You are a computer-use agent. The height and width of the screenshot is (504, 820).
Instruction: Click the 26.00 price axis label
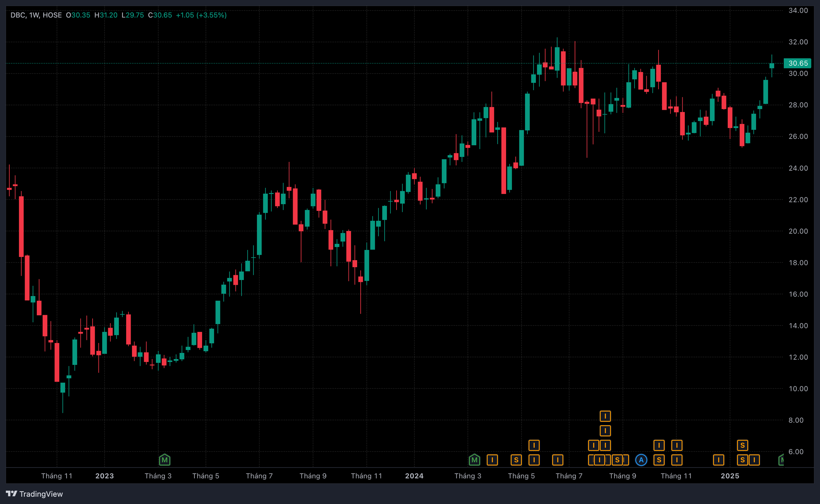(798, 136)
